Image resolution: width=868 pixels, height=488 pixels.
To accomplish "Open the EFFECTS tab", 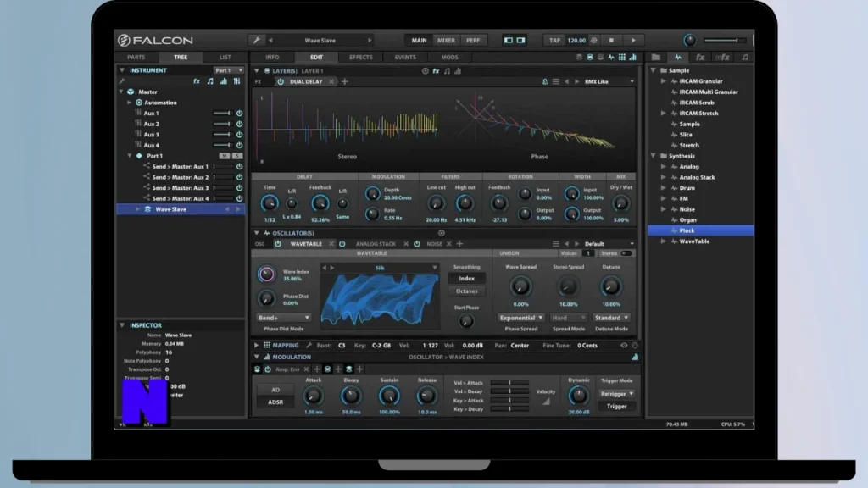I will pyautogui.click(x=361, y=57).
